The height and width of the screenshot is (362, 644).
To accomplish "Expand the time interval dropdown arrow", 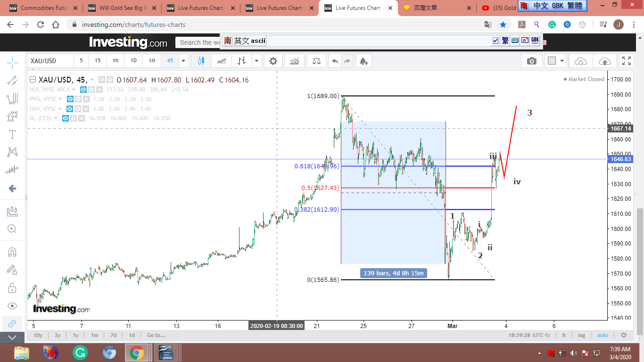I will tap(183, 61).
